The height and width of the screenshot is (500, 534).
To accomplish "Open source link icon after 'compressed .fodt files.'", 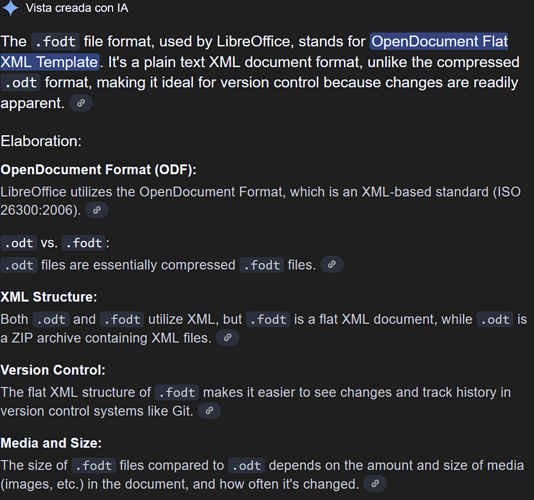I will (332, 264).
